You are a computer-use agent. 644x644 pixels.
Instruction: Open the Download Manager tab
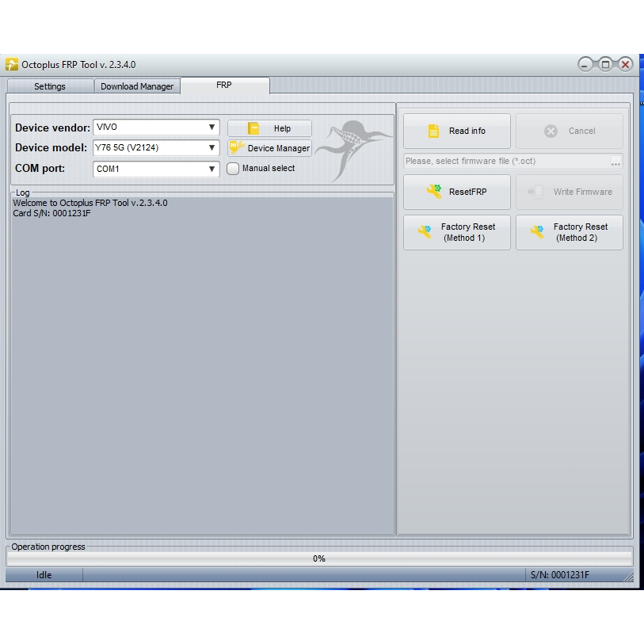click(x=137, y=86)
